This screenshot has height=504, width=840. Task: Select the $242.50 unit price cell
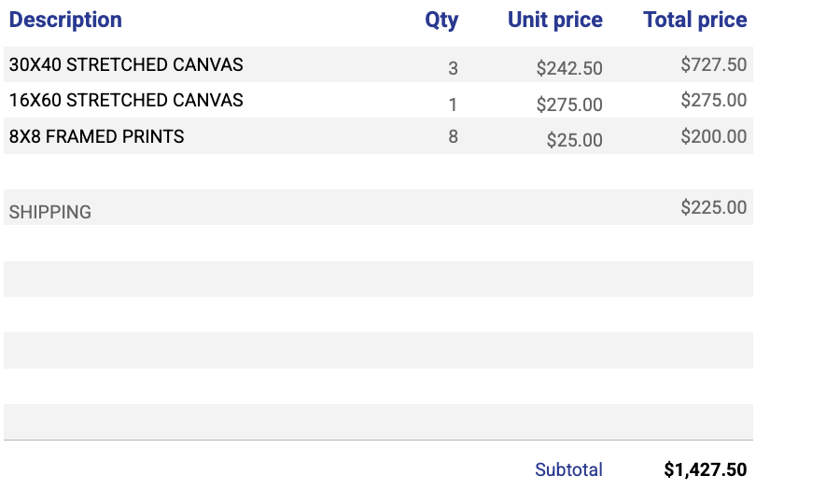[569, 68]
